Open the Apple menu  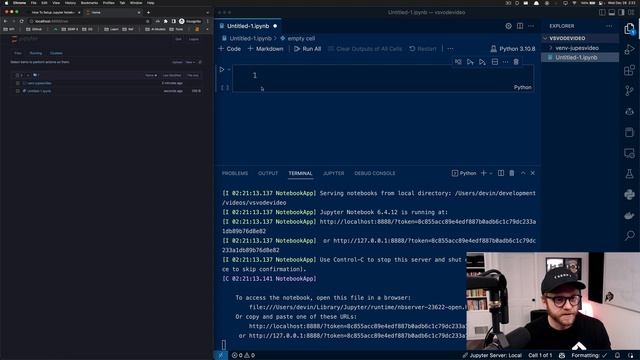tap(6, 2)
